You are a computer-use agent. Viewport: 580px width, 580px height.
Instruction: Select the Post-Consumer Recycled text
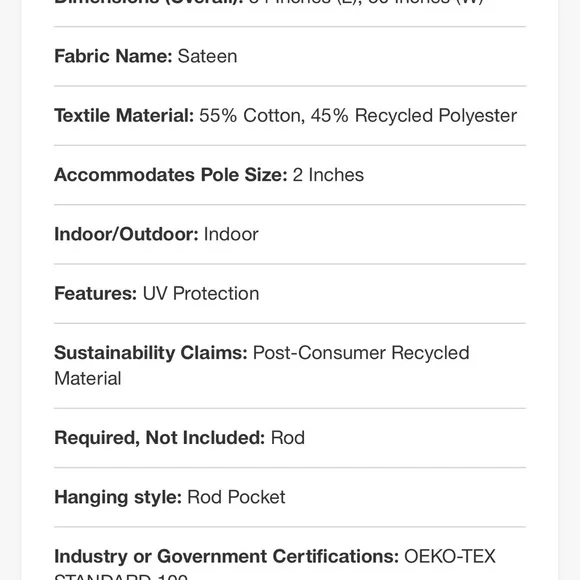coord(361,353)
